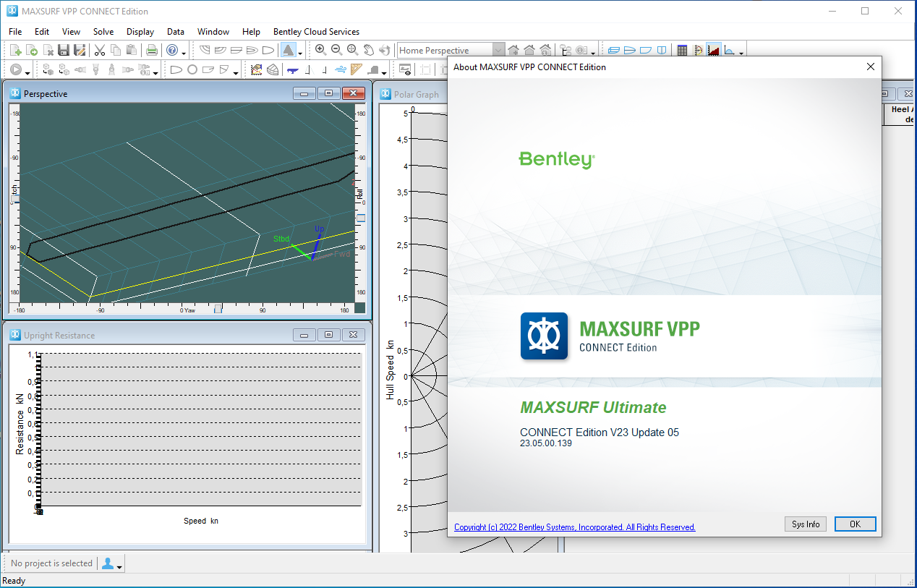Click the version number 23.05.00.139
The height and width of the screenshot is (588, 917).
click(x=546, y=443)
